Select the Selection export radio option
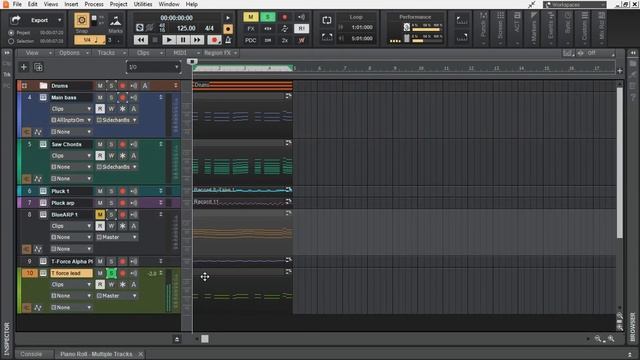This screenshot has height=360, width=640. click(11, 41)
